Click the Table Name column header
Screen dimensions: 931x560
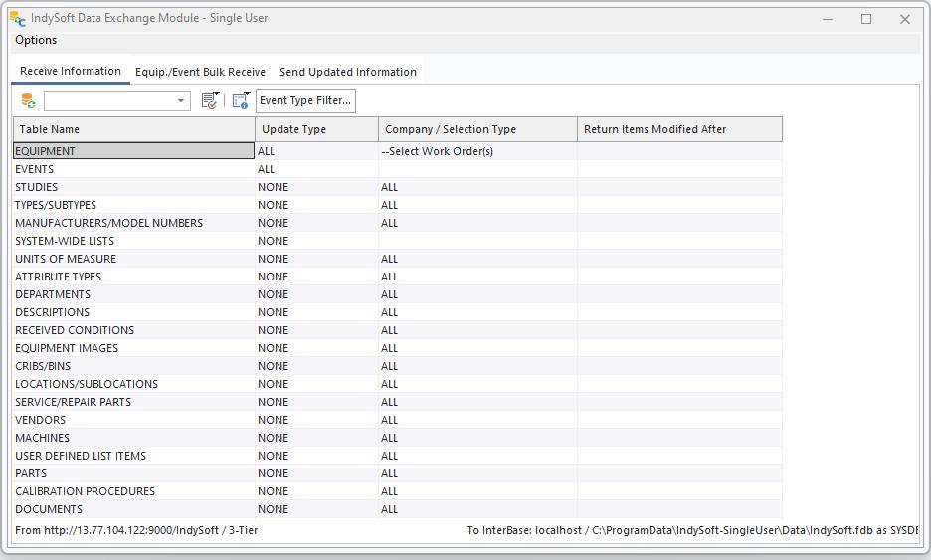click(x=134, y=129)
